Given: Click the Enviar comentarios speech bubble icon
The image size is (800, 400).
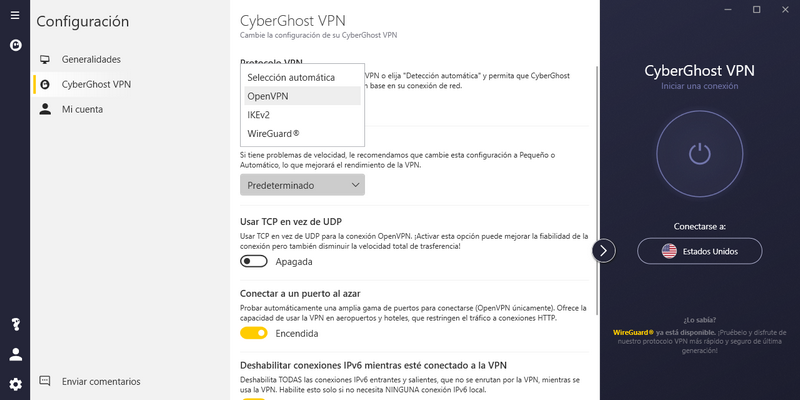Looking at the screenshot, I should coord(45,381).
